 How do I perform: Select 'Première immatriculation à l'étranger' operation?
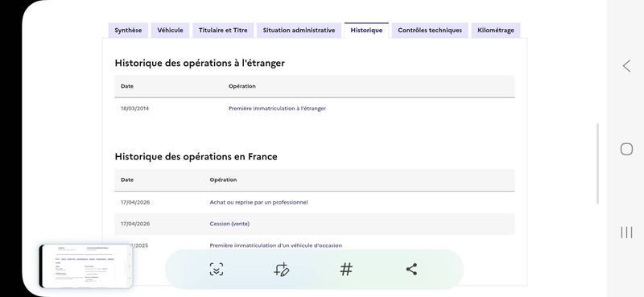click(x=277, y=109)
